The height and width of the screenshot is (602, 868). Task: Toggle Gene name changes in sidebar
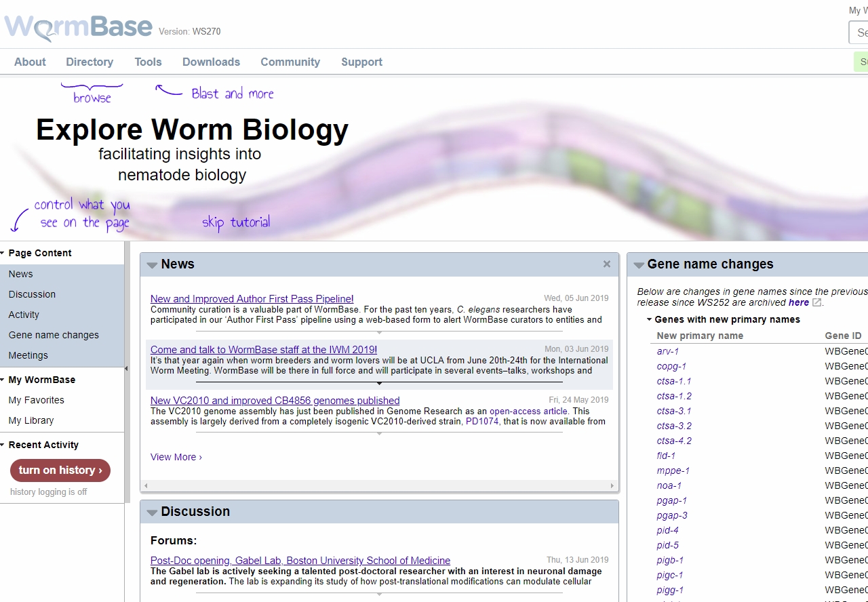[62, 335]
